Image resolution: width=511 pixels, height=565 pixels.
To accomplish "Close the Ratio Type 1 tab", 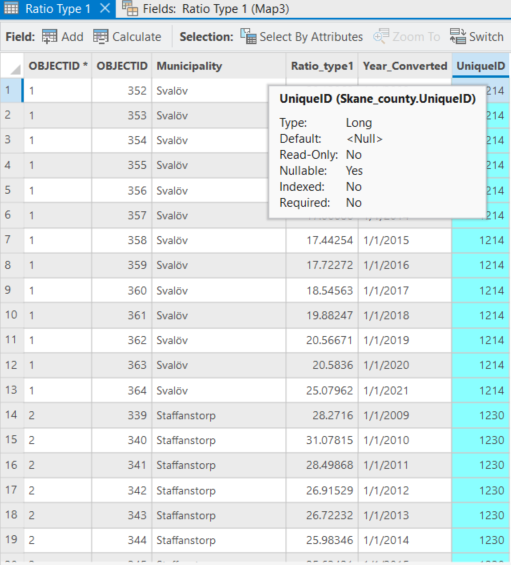I will point(105,8).
